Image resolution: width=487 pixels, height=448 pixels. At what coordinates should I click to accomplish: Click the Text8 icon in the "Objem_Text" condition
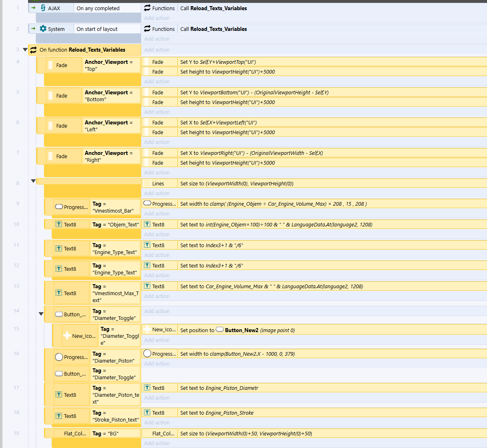pyautogui.click(x=59, y=224)
